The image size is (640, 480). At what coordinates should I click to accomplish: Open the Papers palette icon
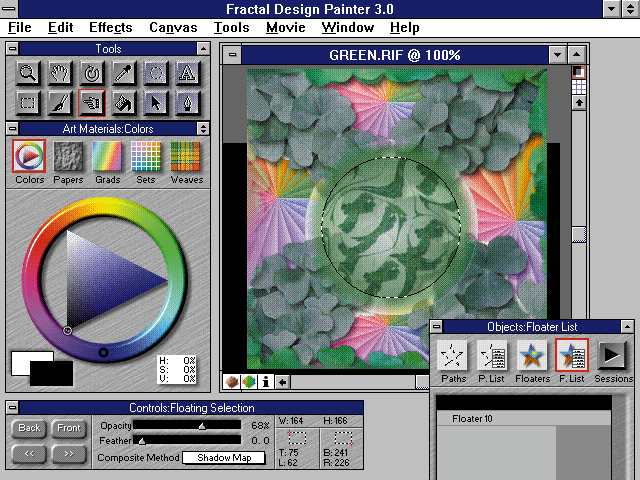click(x=68, y=157)
